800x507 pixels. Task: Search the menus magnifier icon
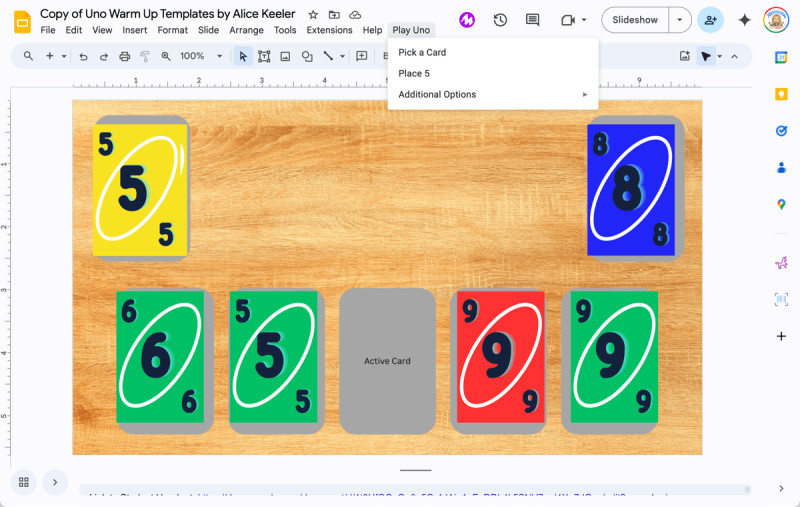28,56
